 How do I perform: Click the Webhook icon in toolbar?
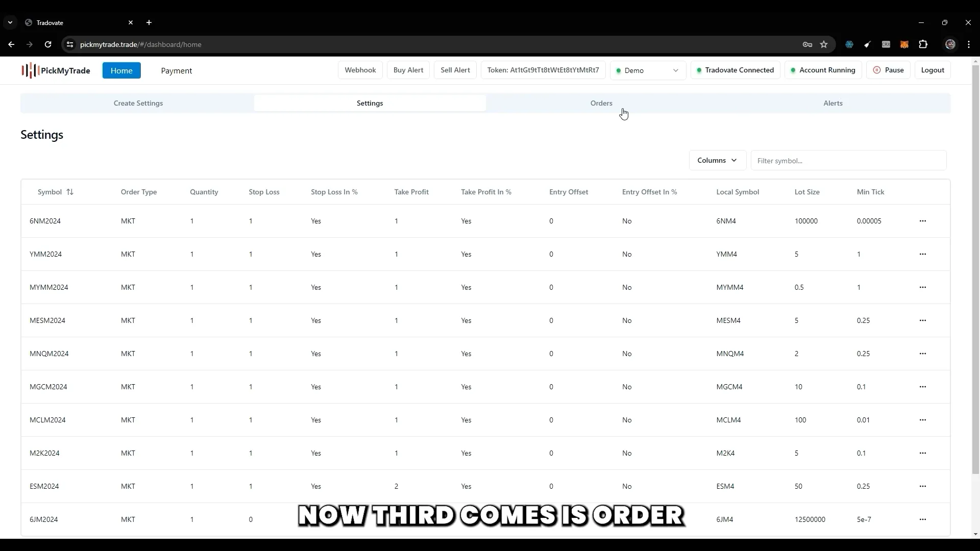click(360, 70)
